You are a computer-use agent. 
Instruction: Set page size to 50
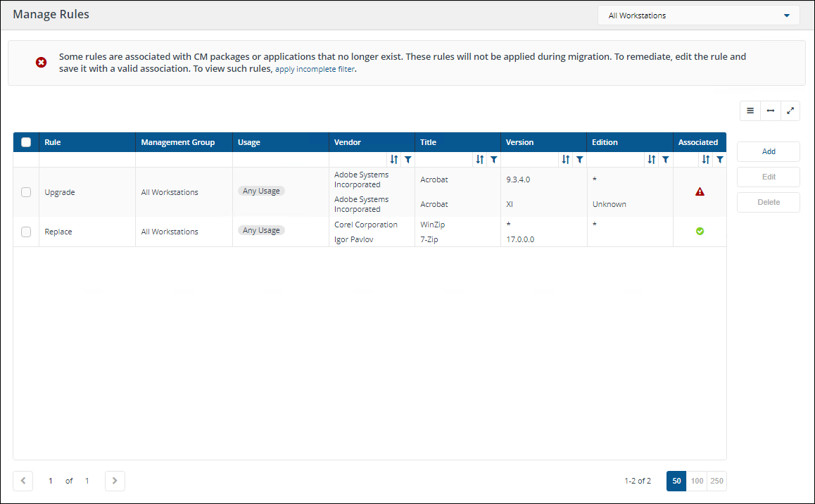point(676,481)
